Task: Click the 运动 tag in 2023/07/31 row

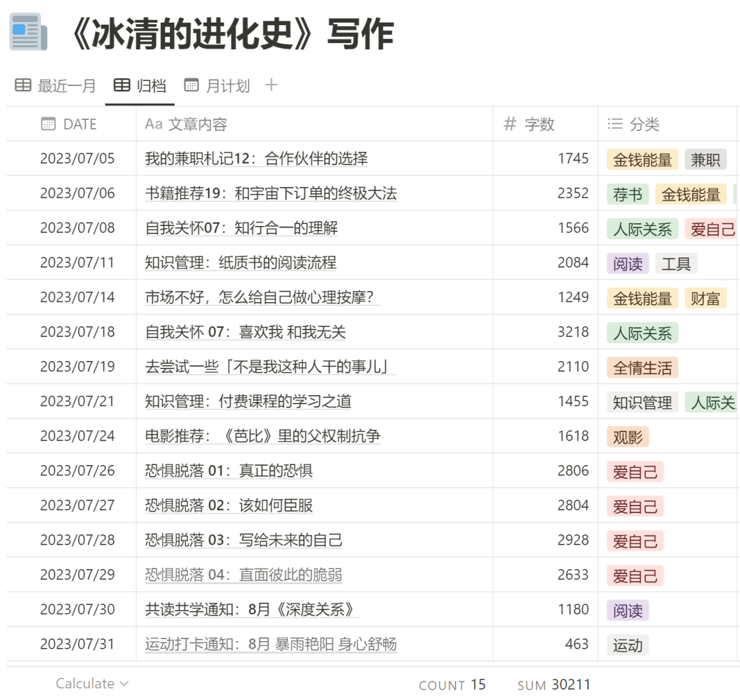Action: click(628, 645)
